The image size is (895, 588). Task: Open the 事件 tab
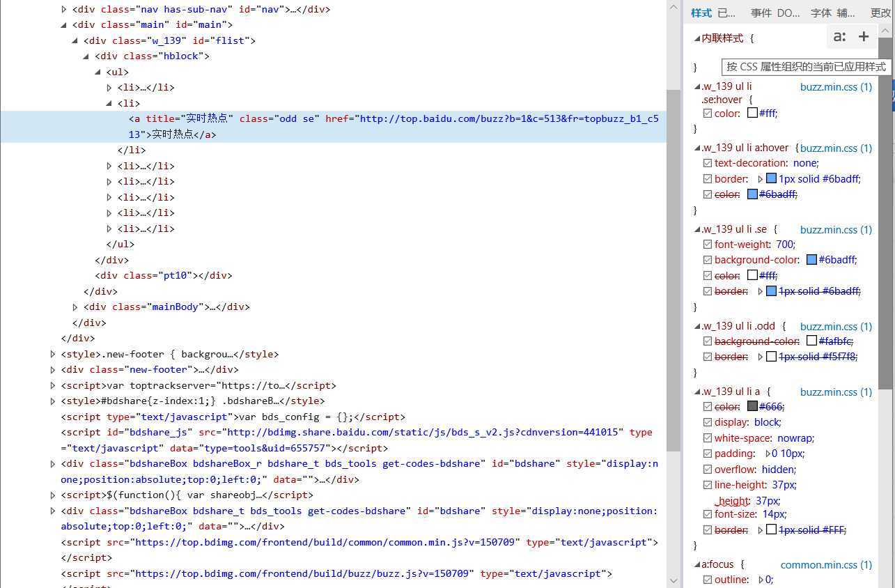pos(761,13)
